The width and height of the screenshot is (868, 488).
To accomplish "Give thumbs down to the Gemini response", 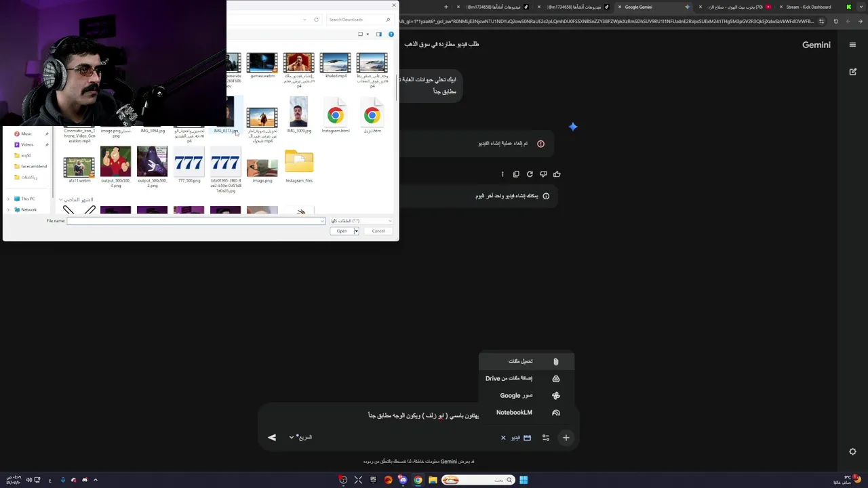I will click(x=543, y=174).
